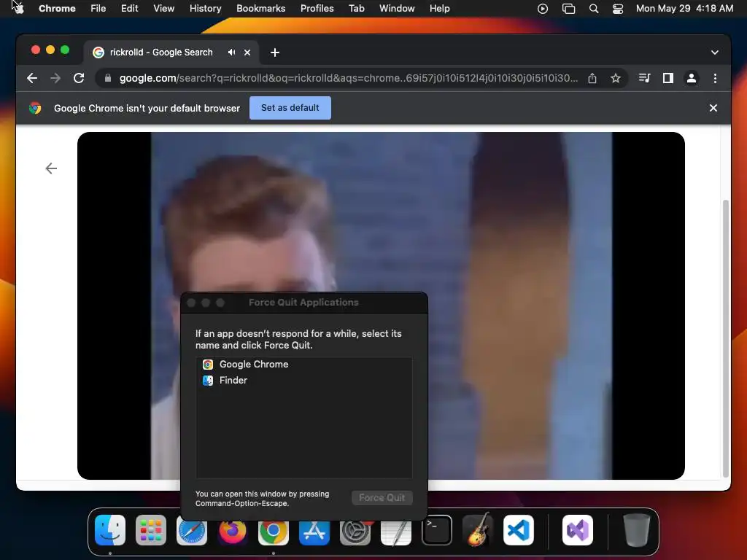Click the Apple menu icon
The width and height of the screenshot is (747, 560).
tap(19, 8)
